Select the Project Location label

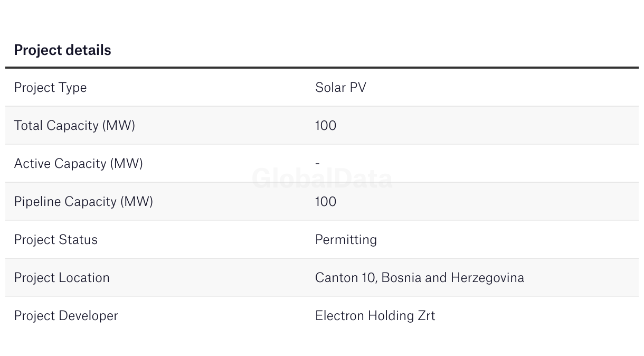click(62, 278)
